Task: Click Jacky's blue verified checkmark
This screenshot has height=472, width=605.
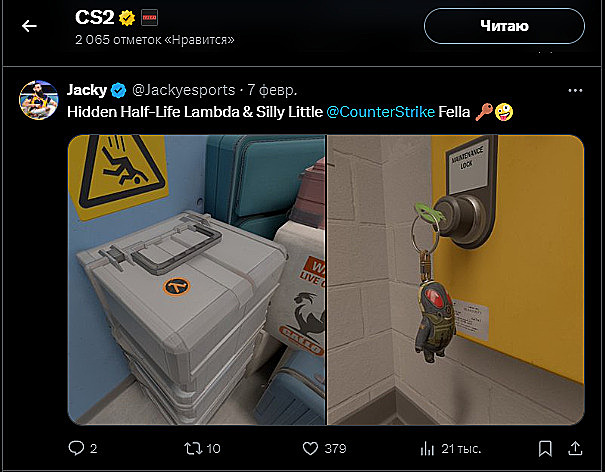Action: 118,91
